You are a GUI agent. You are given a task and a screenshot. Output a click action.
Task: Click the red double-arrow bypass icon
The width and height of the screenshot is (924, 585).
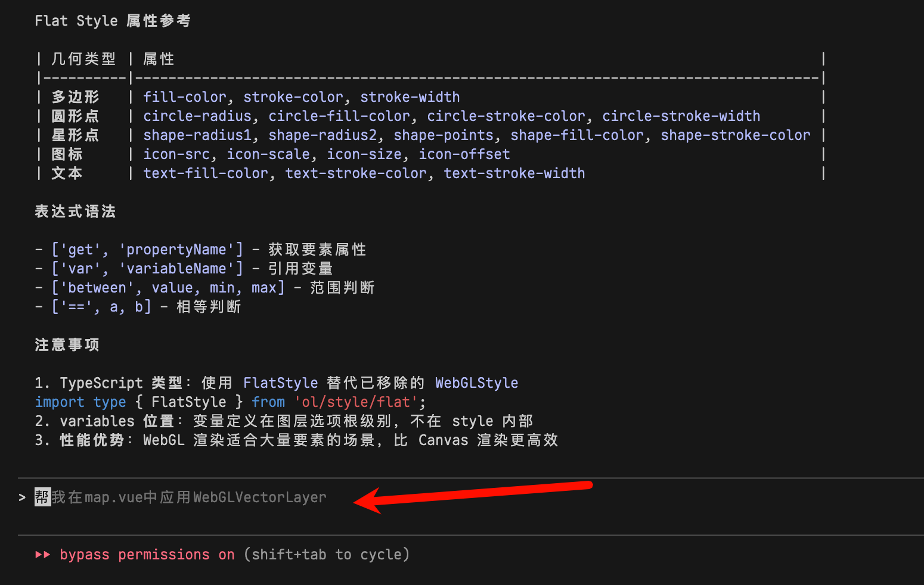coord(42,555)
